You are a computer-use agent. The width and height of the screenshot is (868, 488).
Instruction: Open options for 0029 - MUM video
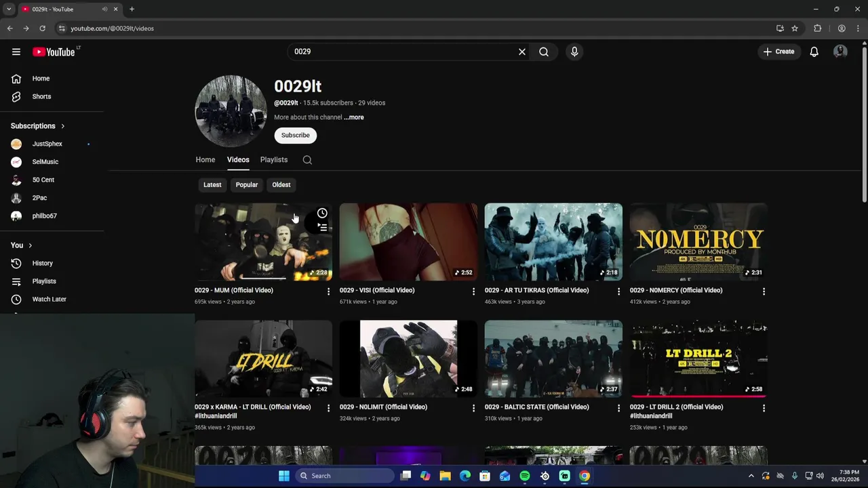329,291
